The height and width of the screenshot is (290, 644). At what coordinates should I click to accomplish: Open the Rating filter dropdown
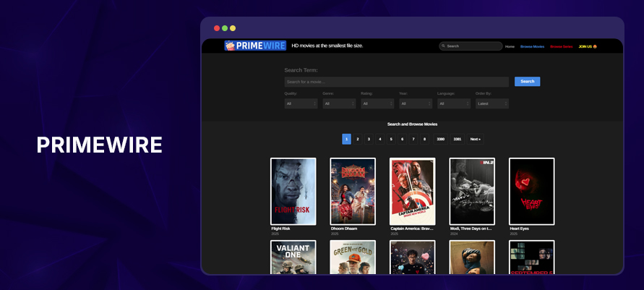pos(377,103)
